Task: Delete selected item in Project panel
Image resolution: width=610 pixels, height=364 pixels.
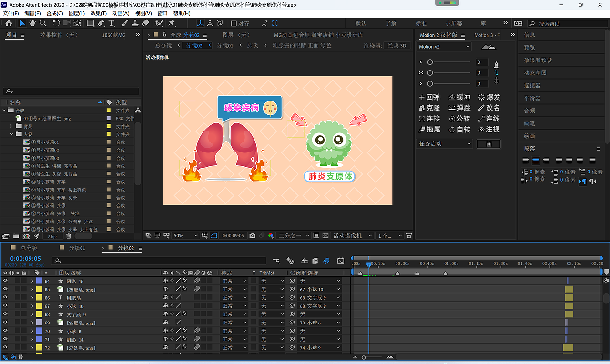Action: pos(68,236)
